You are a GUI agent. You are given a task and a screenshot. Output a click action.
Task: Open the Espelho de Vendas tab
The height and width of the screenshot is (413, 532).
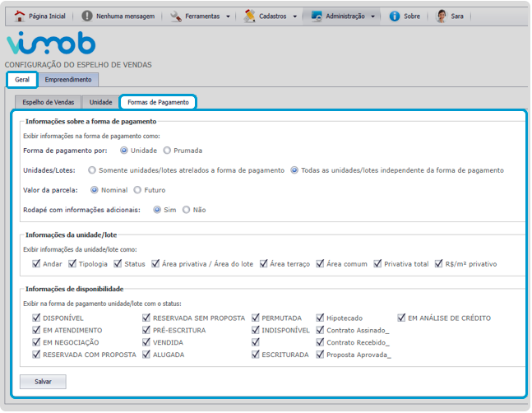point(49,102)
